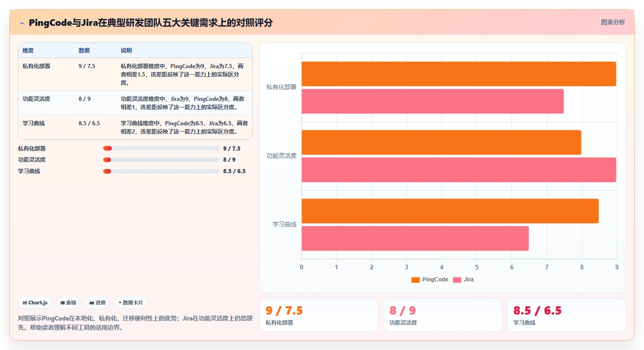Click the PingCode bar for 学习曲线
644x350 pixels.
click(x=450, y=211)
